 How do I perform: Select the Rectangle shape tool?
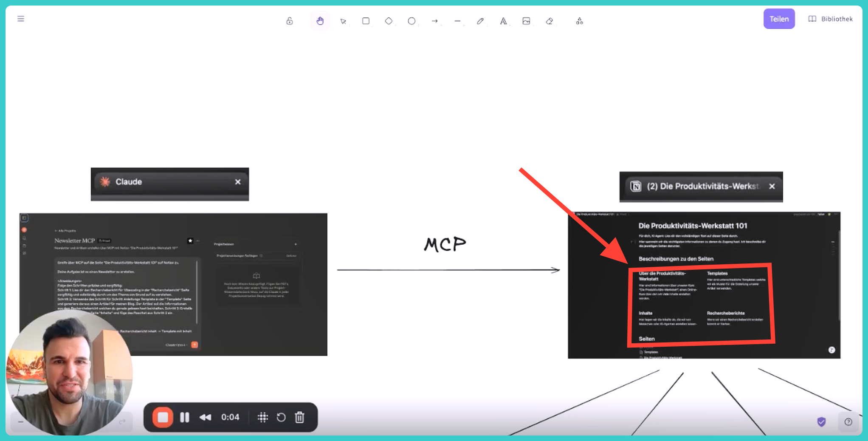366,21
